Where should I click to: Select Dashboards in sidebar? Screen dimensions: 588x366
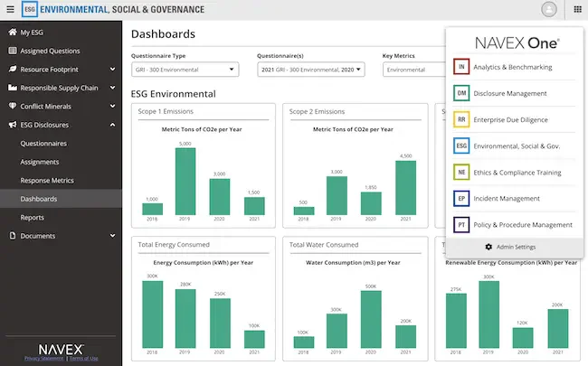tap(61, 199)
